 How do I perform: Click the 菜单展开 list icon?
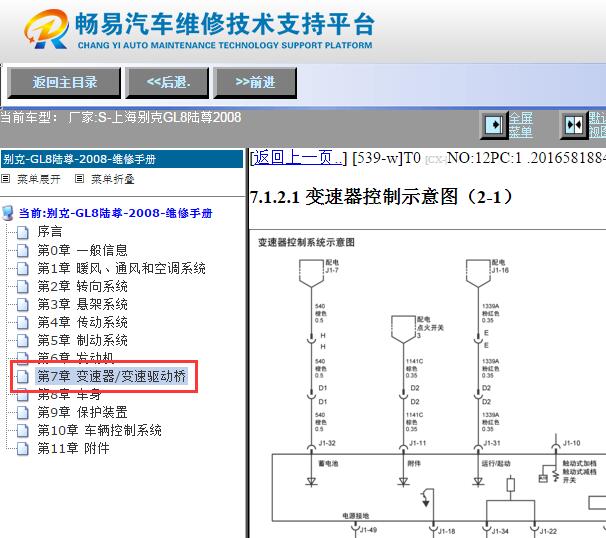5,179
